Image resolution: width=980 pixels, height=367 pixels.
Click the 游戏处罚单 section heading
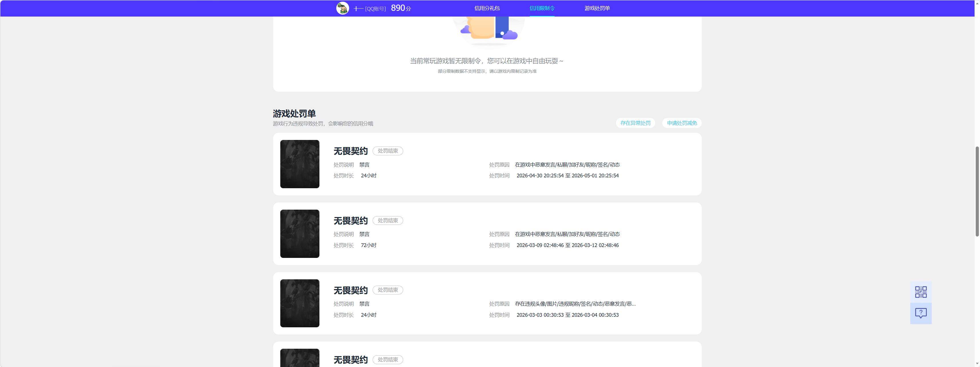click(294, 113)
